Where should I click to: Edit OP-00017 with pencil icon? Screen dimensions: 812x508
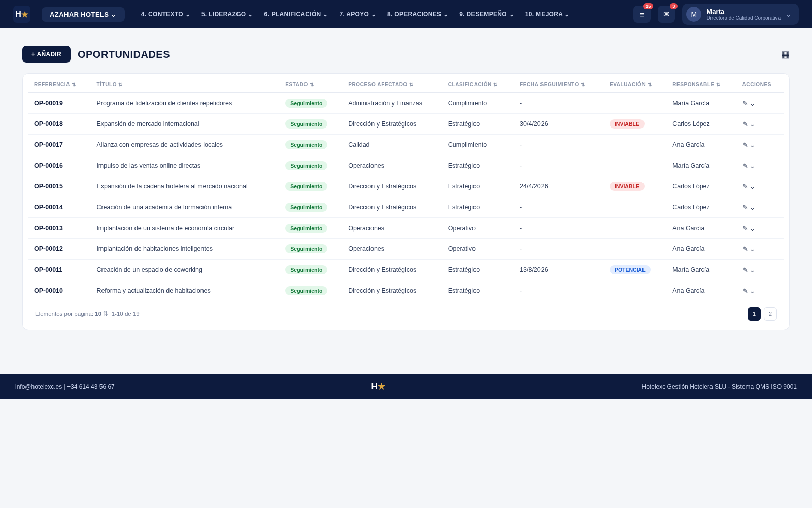click(x=745, y=145)
